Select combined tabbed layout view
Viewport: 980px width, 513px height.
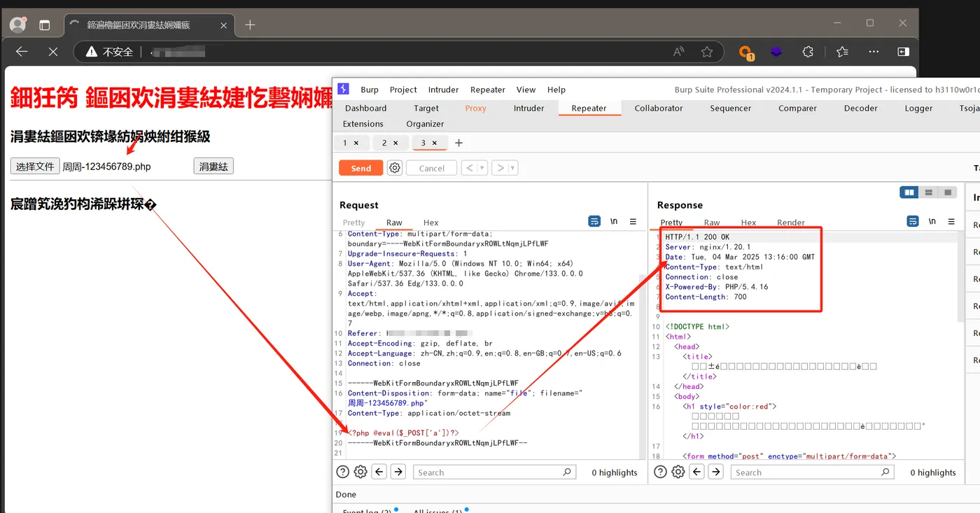(x=948, y=192)
